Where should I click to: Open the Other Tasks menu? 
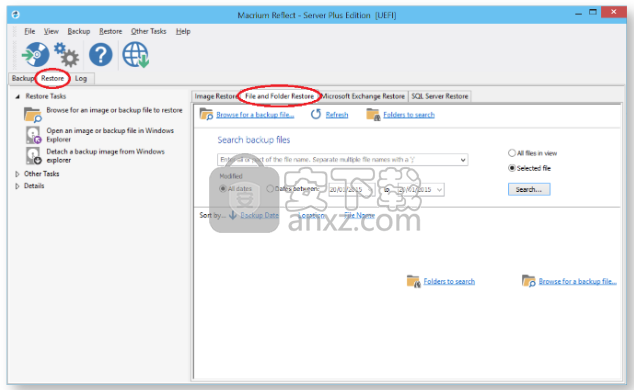(148, 32)
